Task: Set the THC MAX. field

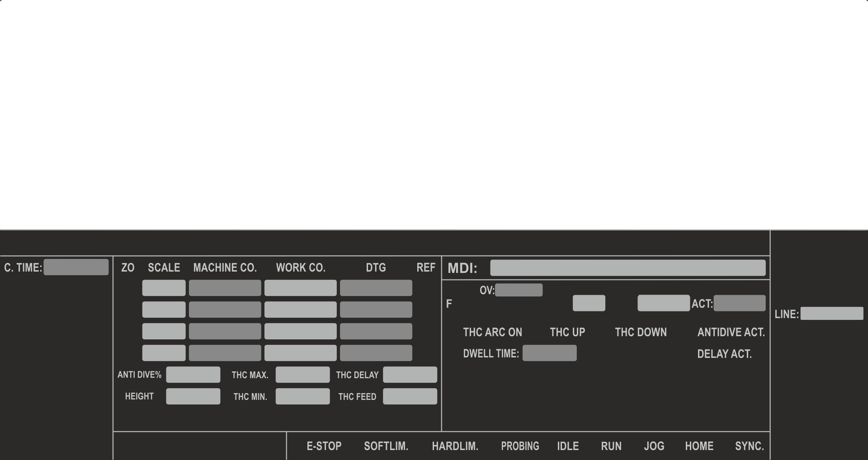Action: pos(302,375)
